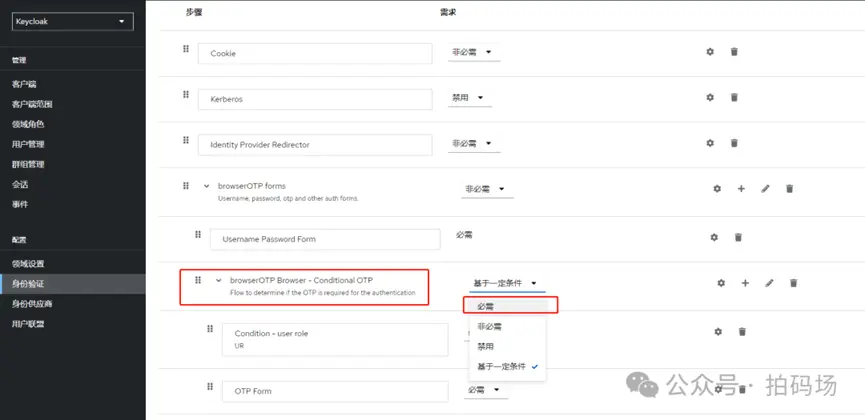The width and height of the screenshot is (865, 420).
Task: Delete Condition - user role step
Action: click(x=742, y=332)
